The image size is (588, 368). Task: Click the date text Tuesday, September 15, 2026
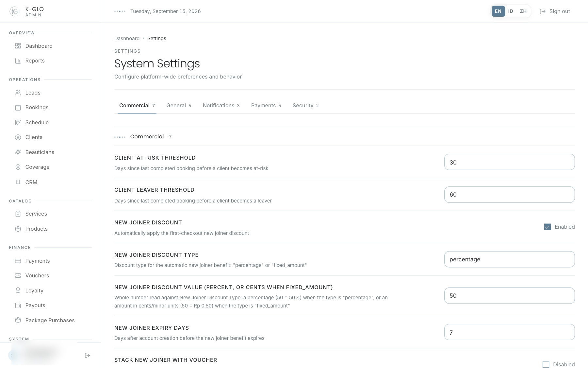pos(165,11)
